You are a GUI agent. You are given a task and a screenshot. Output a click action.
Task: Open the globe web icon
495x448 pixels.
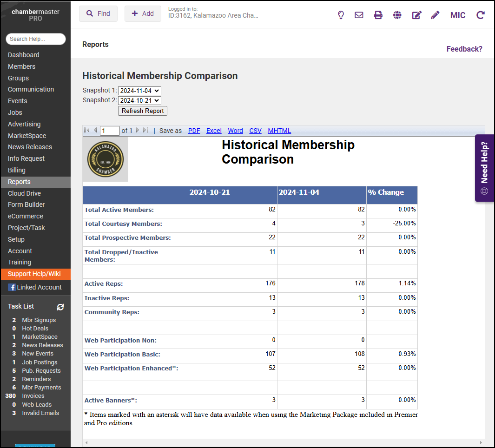pyautogui.click(x=397, y=15)
